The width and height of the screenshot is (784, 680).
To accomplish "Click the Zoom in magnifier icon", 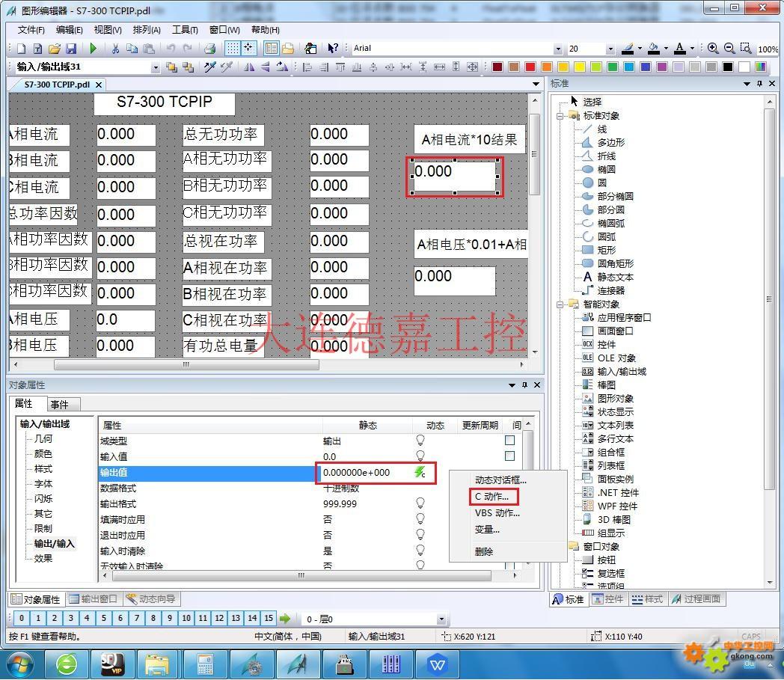I will [713, 48].
